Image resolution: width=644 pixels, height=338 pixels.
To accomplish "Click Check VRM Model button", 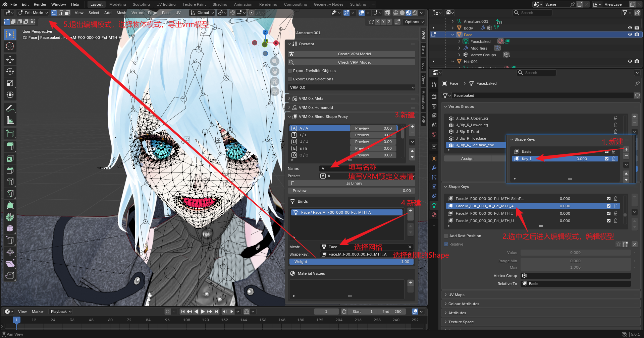I will pos(352,62).
